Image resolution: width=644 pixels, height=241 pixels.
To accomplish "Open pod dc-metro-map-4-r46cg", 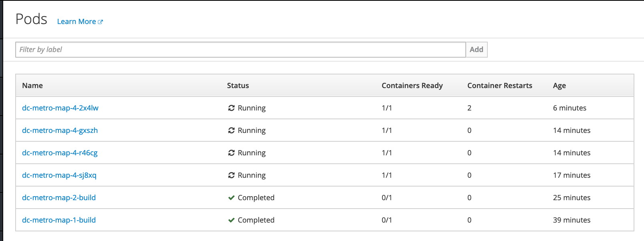I will tap(60, 153).
